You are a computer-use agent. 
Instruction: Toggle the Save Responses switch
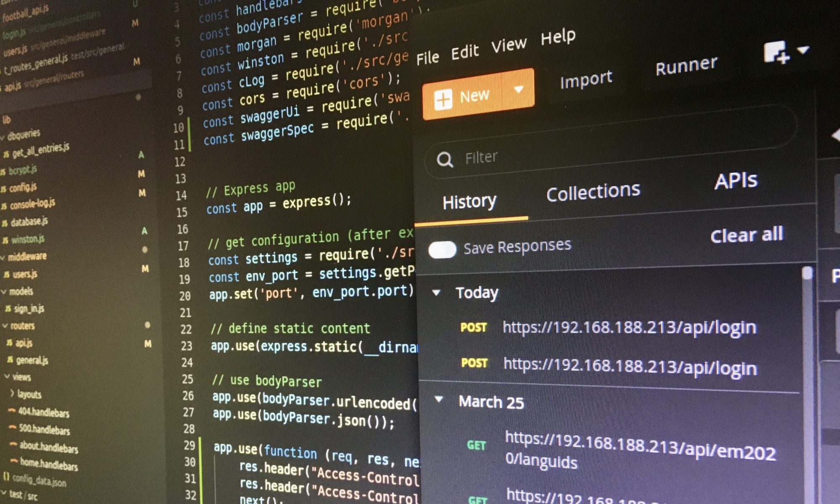(442, 249)
